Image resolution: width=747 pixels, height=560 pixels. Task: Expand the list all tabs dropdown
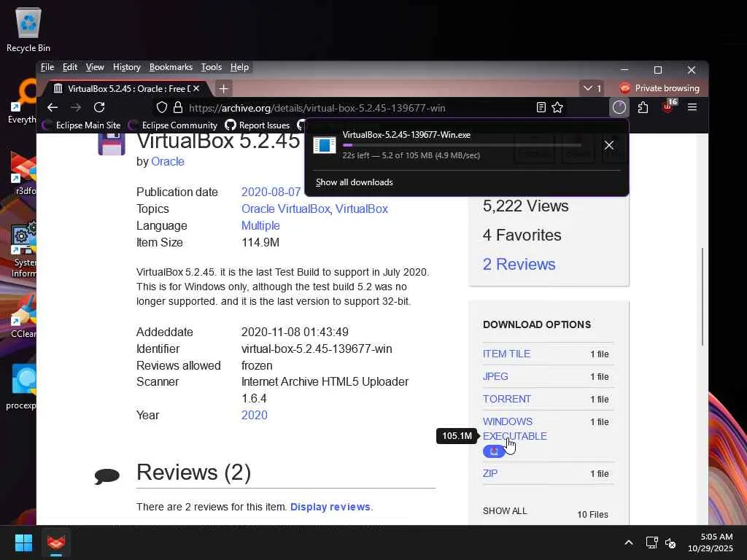click(x=592, y=88)
